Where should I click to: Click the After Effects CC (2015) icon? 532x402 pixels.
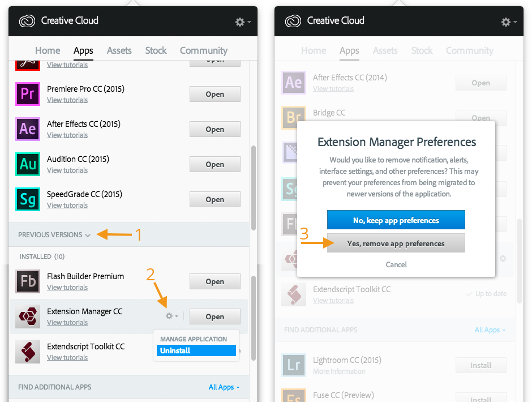(28, 129)
